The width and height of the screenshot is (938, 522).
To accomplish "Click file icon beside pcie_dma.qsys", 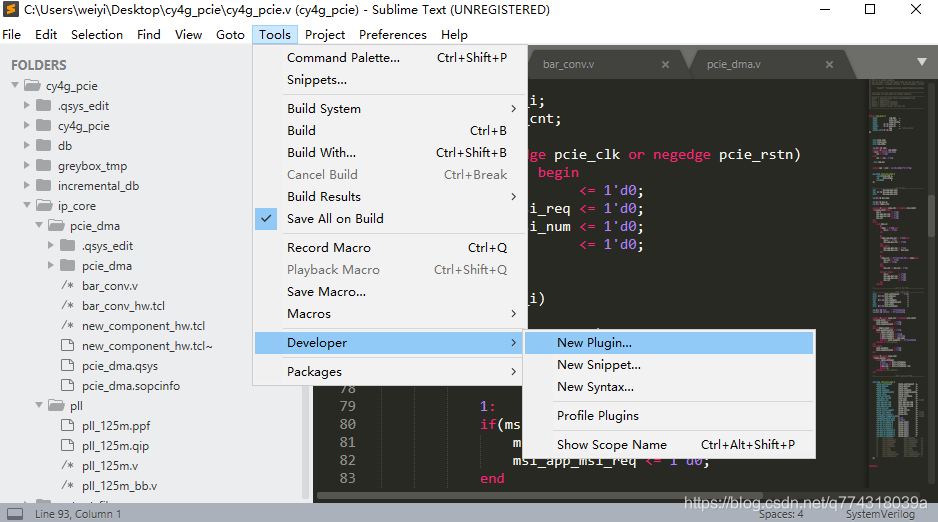I will [x=68, y=365].
